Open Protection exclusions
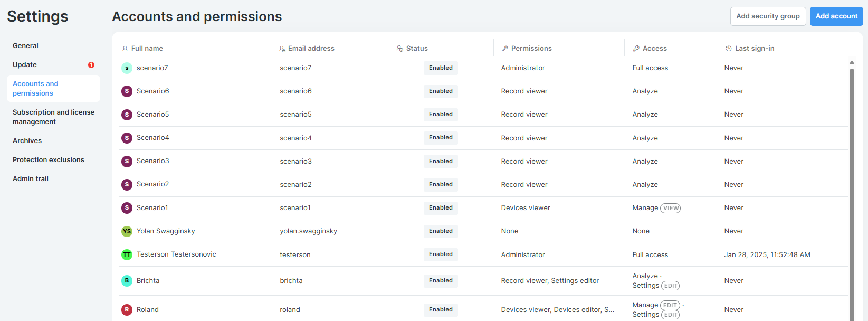The height and width of the screenshot is (321, 868). pyautogui.click(x=49, y=160)
